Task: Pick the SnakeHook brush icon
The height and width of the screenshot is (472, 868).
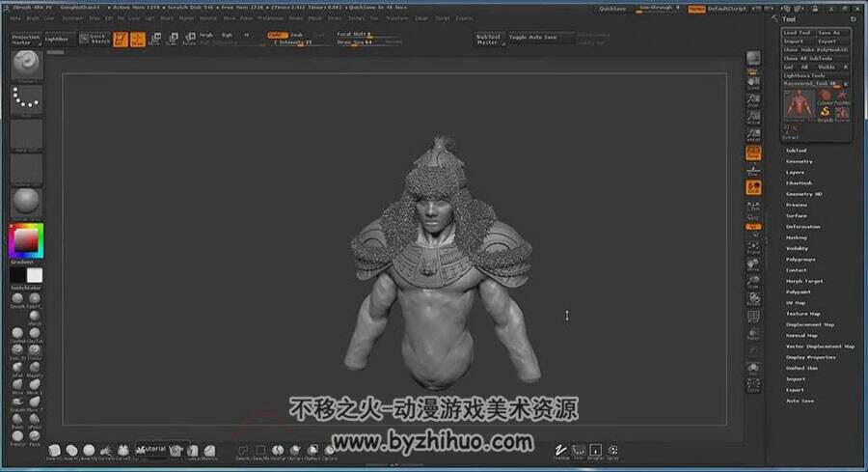Action: tap(17, 403)
